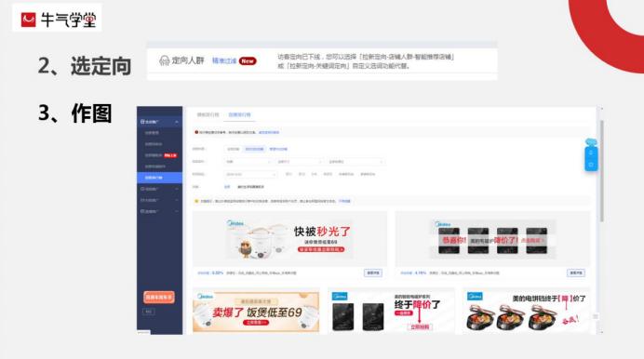The width and height of the screenshot is (644, 359).
Task: Open the sidebar item with the red badge
Action: coord(160,155)
